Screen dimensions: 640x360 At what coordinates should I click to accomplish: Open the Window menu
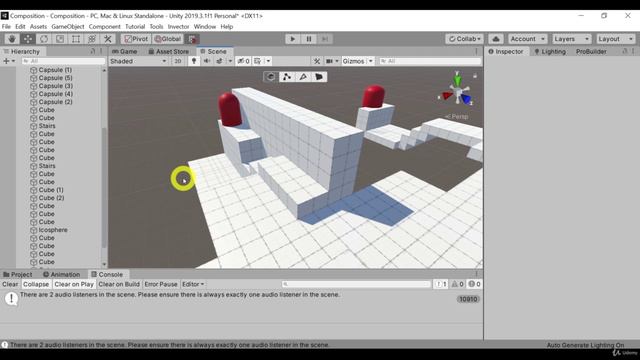tap(204, 27)
